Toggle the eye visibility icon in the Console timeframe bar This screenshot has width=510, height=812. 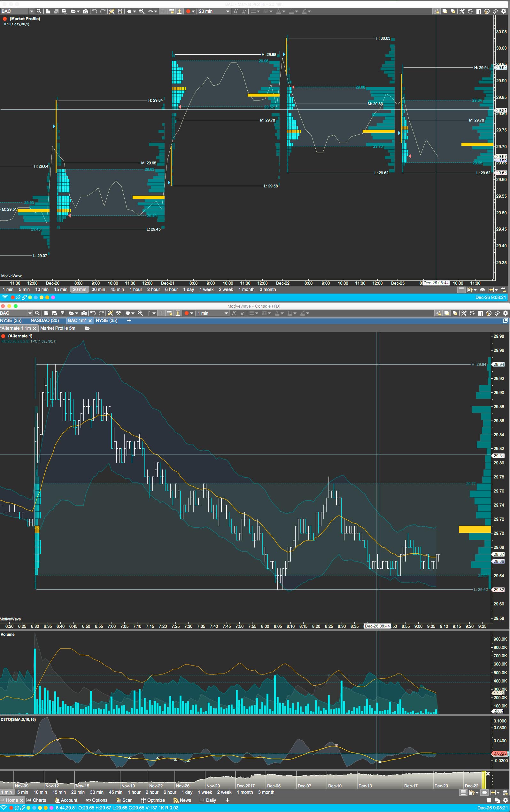pyautogui.click(x=484, y=792)
